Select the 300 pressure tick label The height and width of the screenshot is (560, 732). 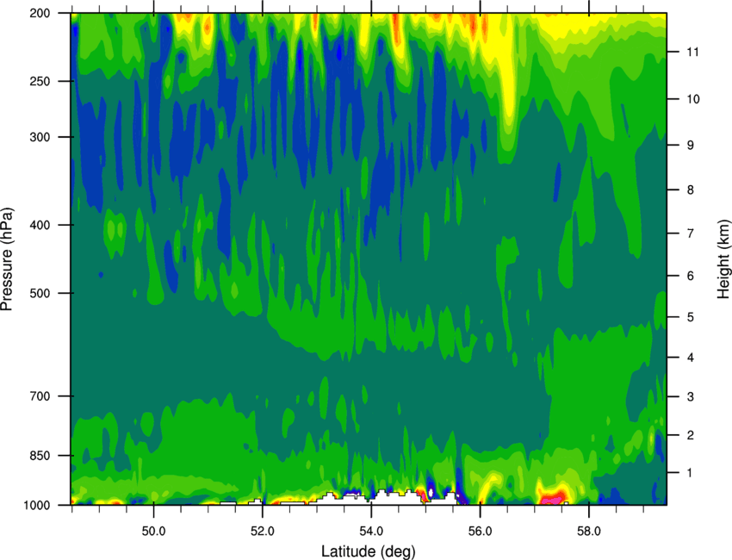tap(40, 137)
